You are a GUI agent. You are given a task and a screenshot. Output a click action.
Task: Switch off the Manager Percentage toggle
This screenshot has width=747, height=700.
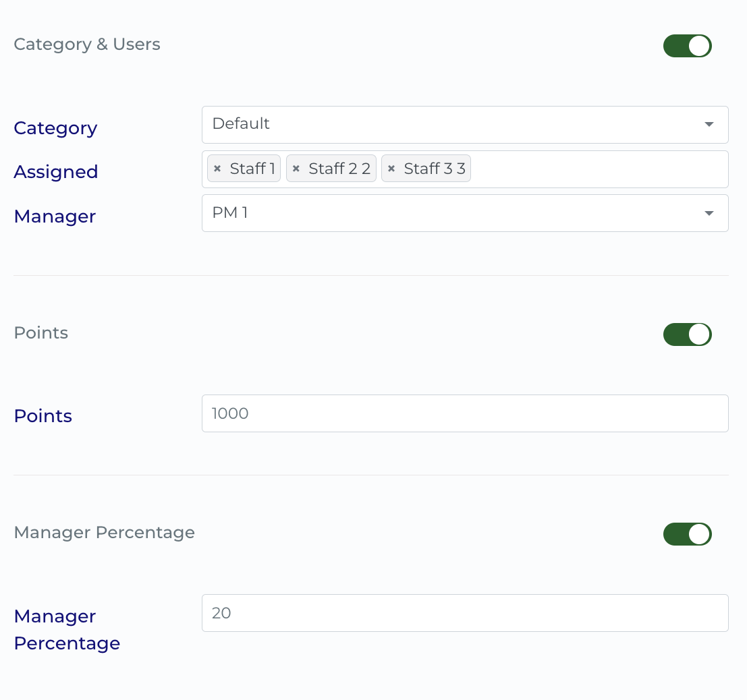tap(687, 534)
